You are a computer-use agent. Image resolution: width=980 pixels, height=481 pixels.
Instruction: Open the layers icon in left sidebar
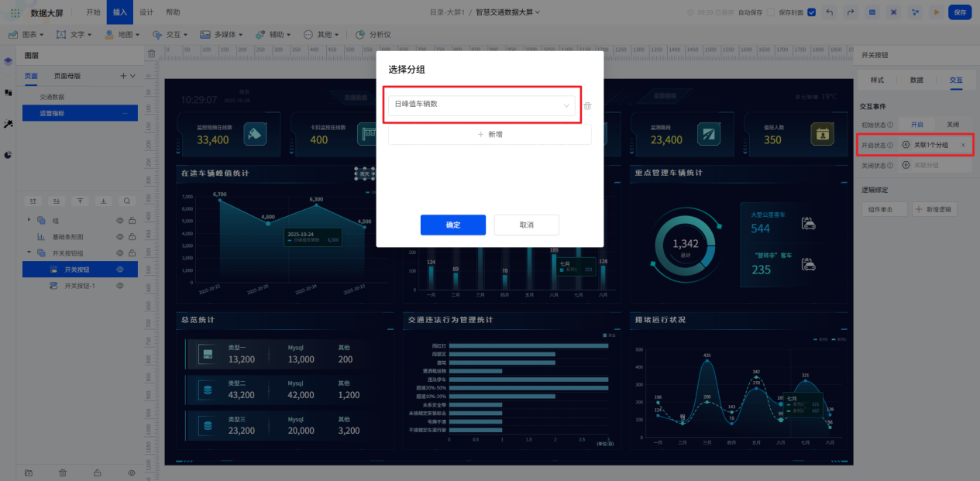click(x=8, y=61)
